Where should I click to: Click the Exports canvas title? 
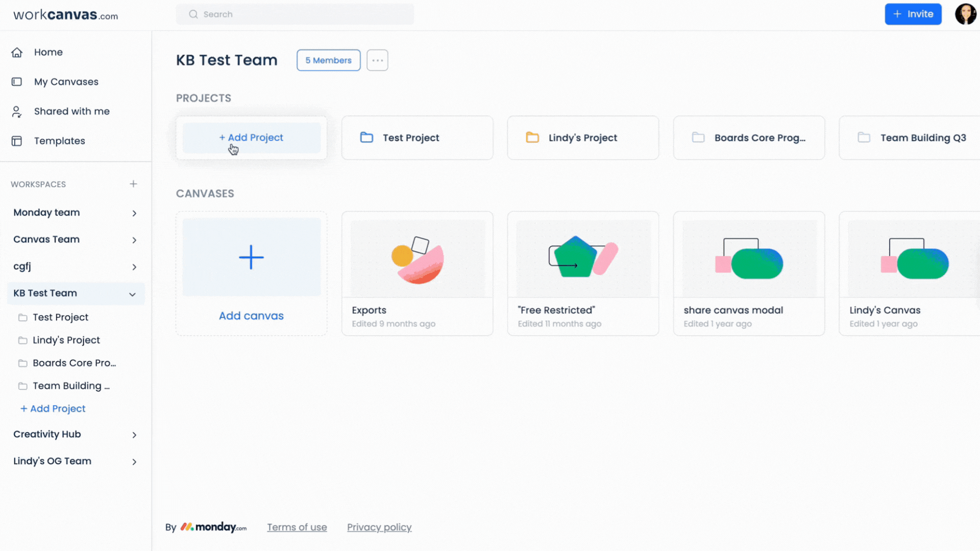click(x=369, y=310)
